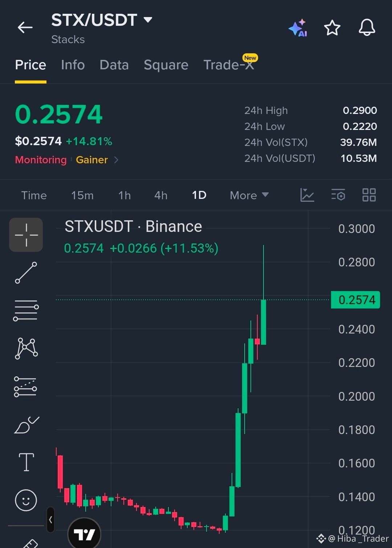Select the 1h interval
392x548 pixels.
pyautogui.click(x=124, y=196)
